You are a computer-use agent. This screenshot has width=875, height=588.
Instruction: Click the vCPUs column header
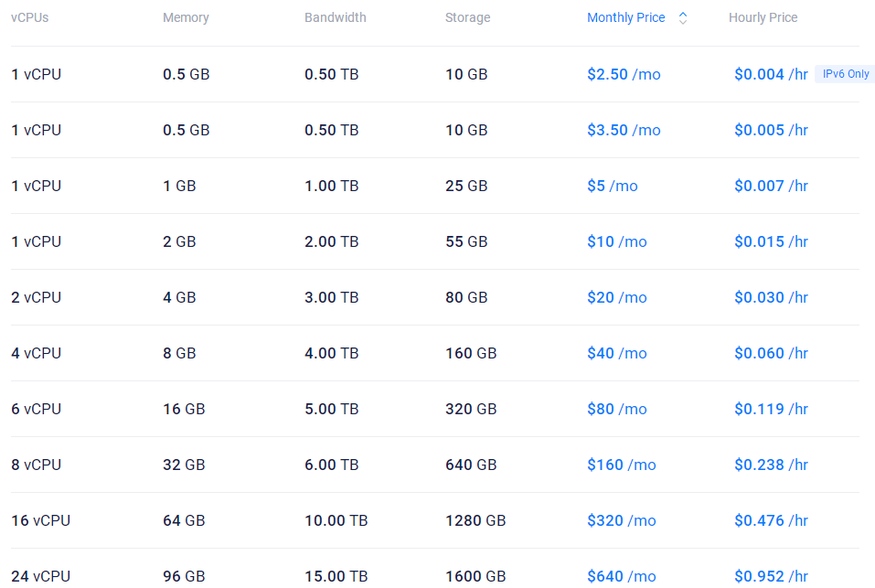[30, 17]
